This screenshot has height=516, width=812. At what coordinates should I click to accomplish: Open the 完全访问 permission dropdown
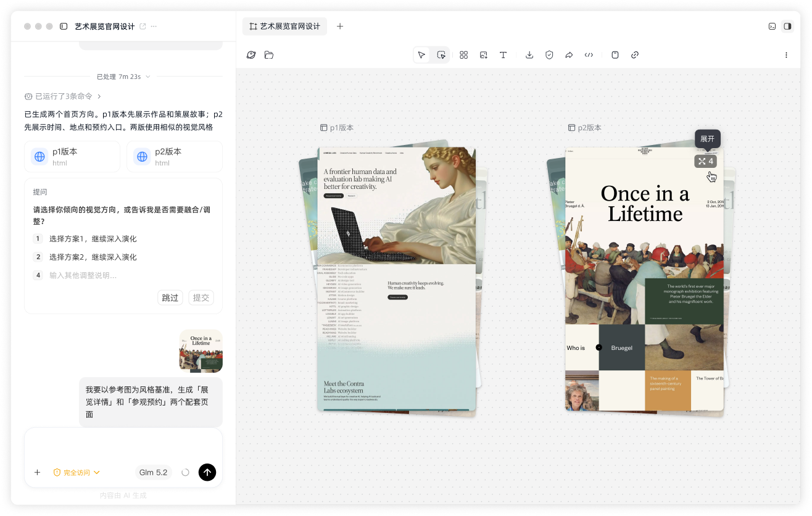pos(77,472)
